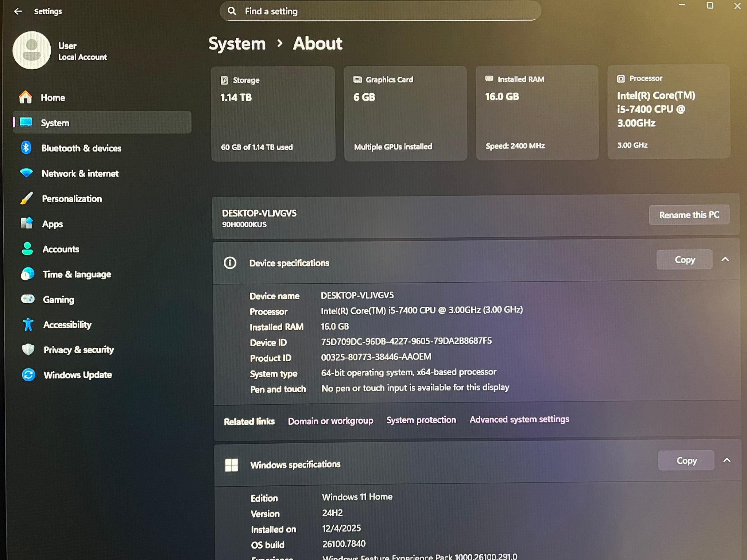
Task: Collapse the Windows specifications section
Action: coord(727,460)
